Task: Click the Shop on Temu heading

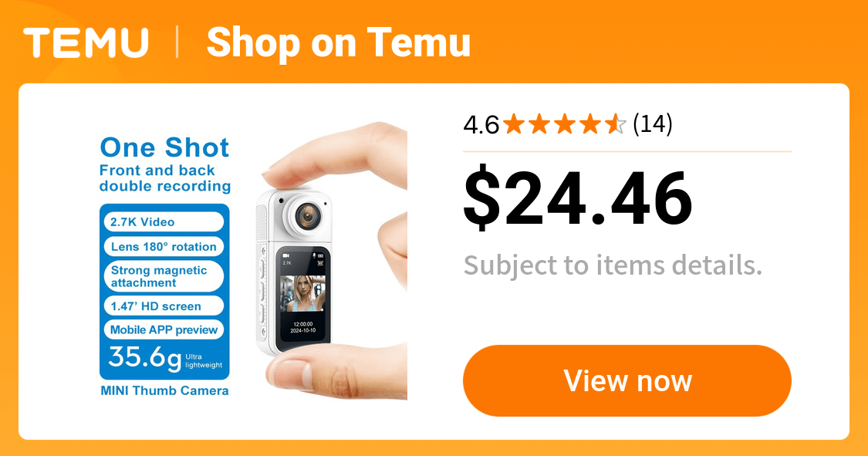Action: pos(338,42)
